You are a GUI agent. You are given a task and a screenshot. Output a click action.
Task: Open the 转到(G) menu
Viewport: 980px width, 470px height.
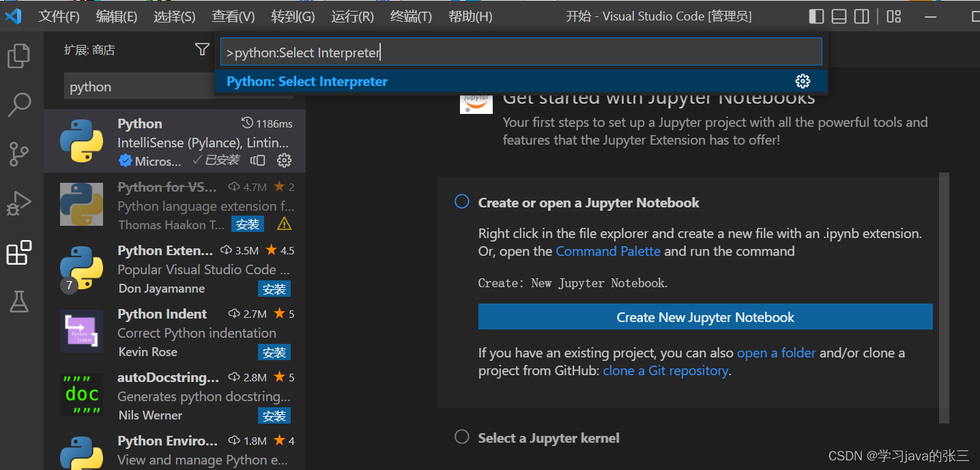[293, 16]
